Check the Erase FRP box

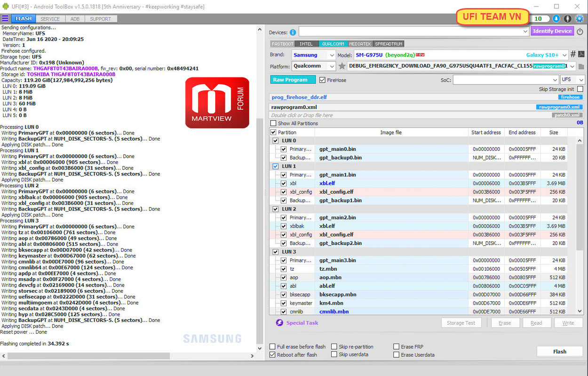pyautogui.click(x=397, y=347)
